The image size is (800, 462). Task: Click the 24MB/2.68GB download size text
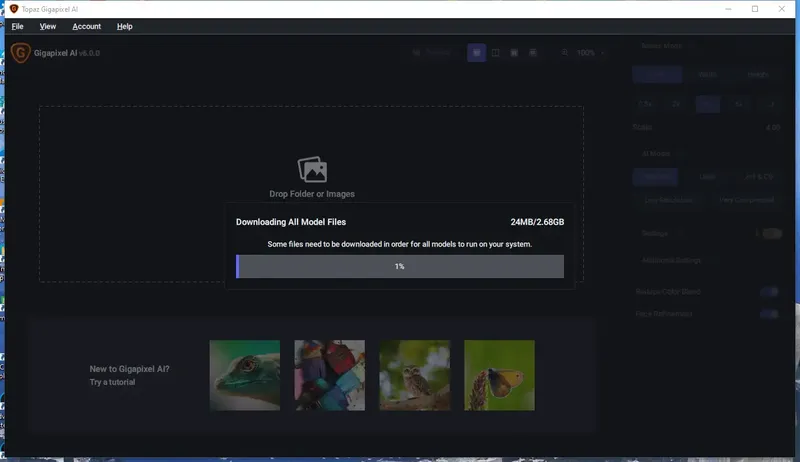click(x=537, y=222)
